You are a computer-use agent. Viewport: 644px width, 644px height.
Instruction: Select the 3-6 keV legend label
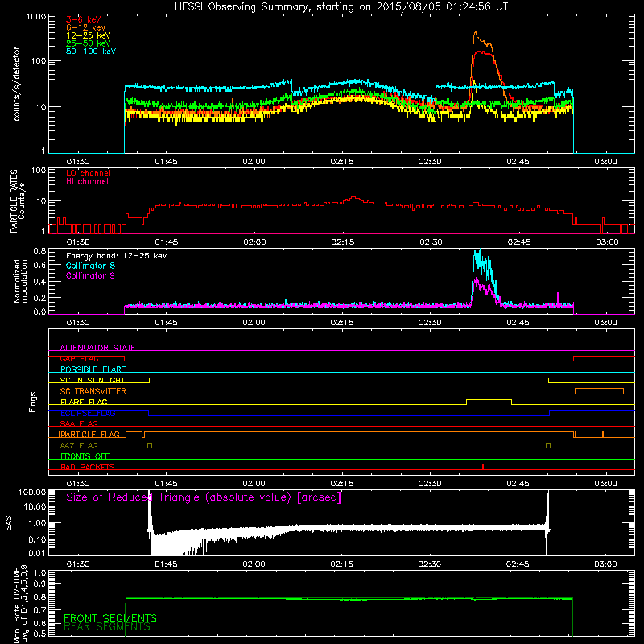[83, 19]
